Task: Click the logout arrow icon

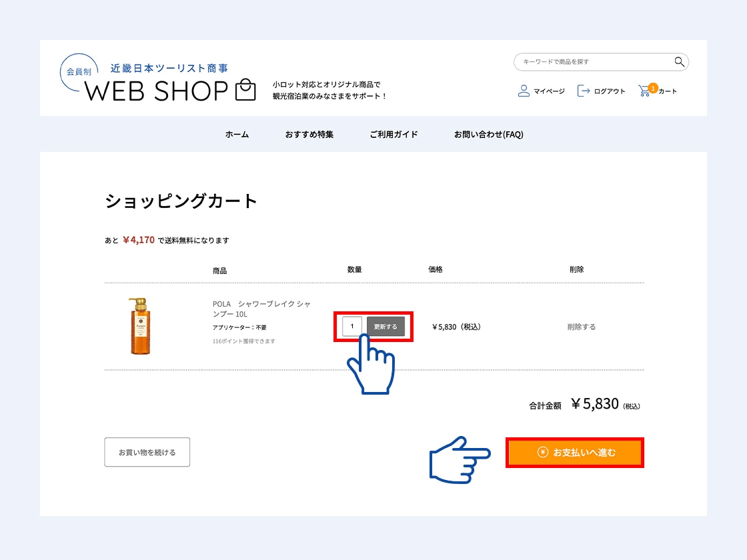Action: click(584, 91)
